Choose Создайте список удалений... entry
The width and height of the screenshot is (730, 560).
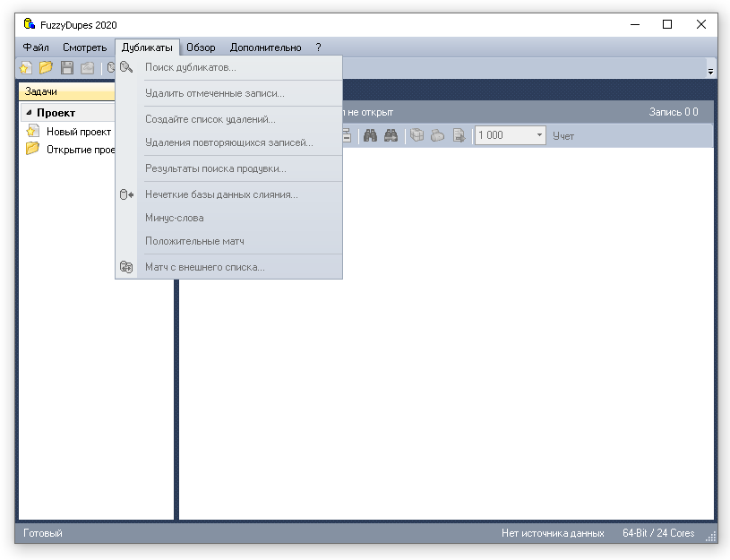(229, 119)
